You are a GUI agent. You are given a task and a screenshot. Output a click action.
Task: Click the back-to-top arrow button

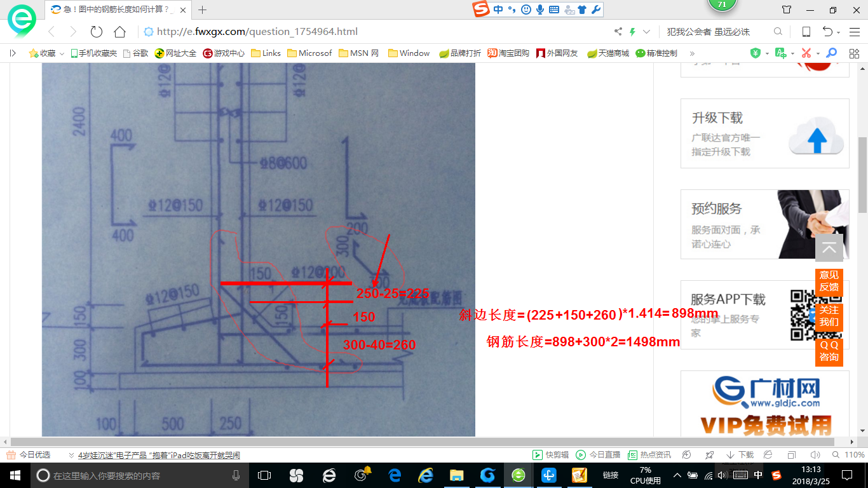(829, 248)
